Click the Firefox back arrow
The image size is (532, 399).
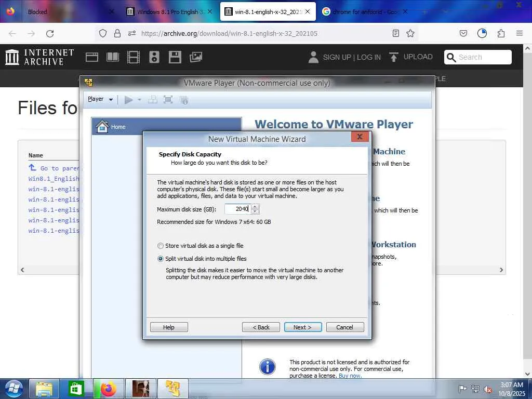pyautogui.click(x=12, y=33)
